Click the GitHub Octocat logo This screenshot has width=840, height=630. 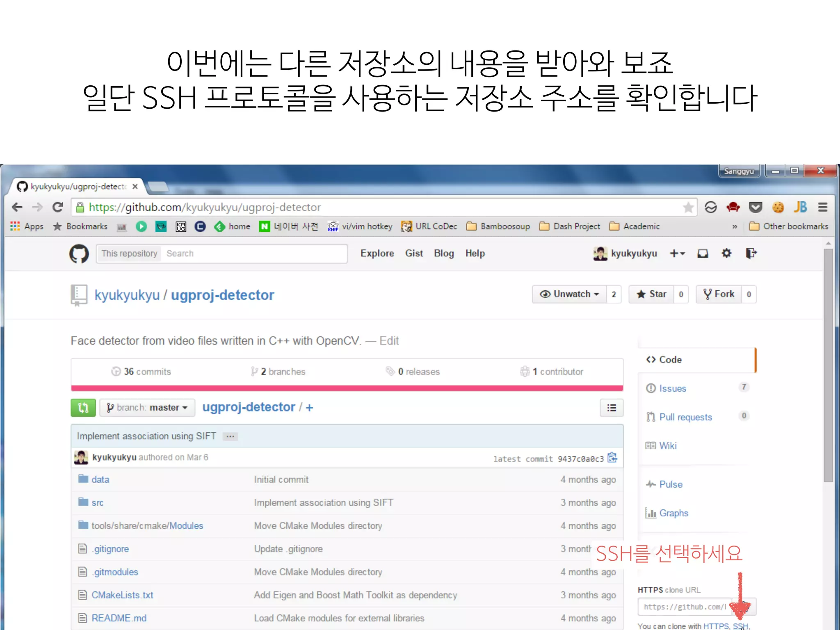click(x=79, y=254)
